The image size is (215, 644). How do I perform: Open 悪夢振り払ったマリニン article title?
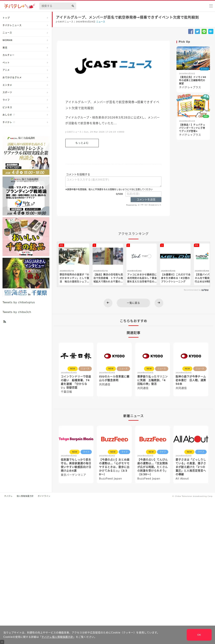pos(152,380)
